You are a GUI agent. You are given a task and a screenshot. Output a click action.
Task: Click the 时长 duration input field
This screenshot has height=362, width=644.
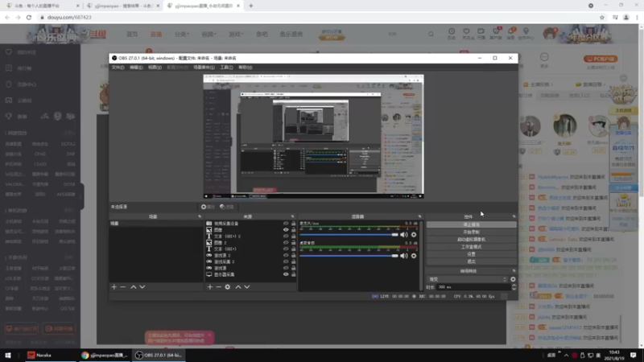(x=473, y=287)
